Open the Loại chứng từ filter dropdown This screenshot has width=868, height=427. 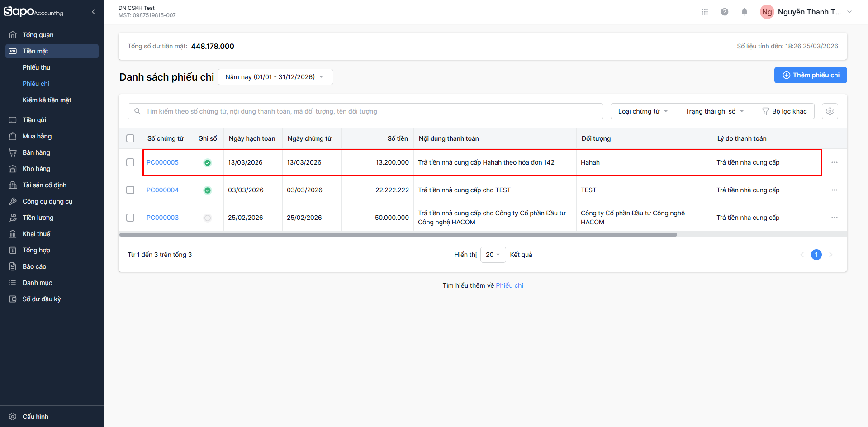(643, 111)
